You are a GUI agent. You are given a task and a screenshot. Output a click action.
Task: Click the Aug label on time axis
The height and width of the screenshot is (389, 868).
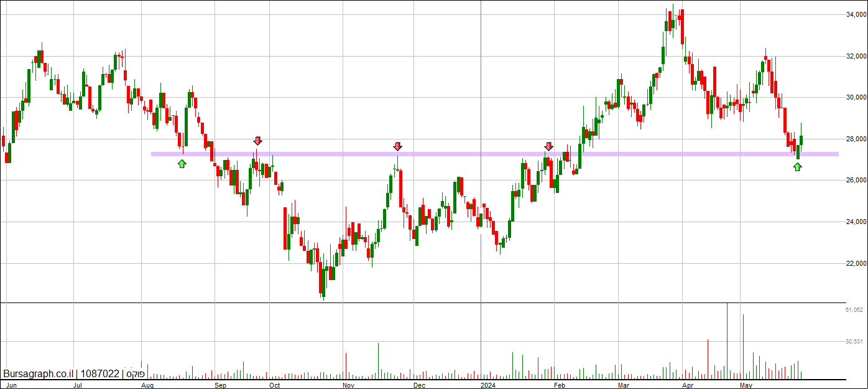147,385
